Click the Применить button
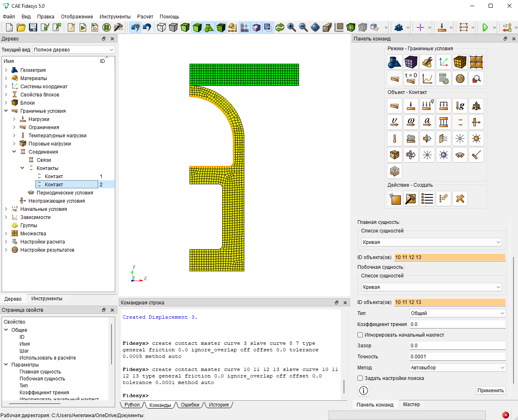 491,391
